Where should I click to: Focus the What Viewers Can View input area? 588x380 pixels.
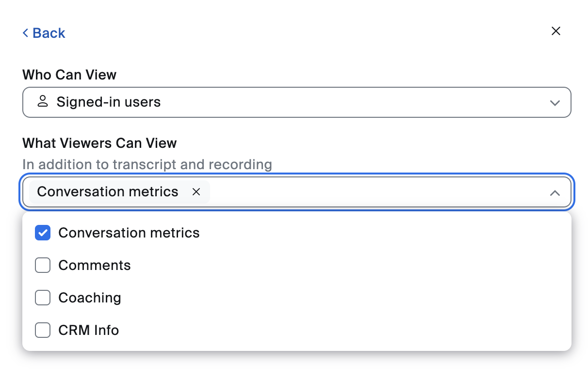tap(378, 192)
